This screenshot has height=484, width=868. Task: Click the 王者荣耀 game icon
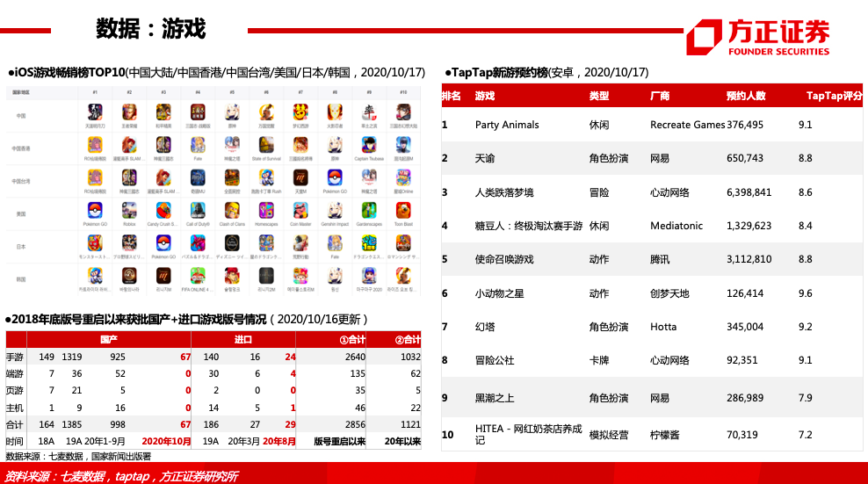click(129, 112)
